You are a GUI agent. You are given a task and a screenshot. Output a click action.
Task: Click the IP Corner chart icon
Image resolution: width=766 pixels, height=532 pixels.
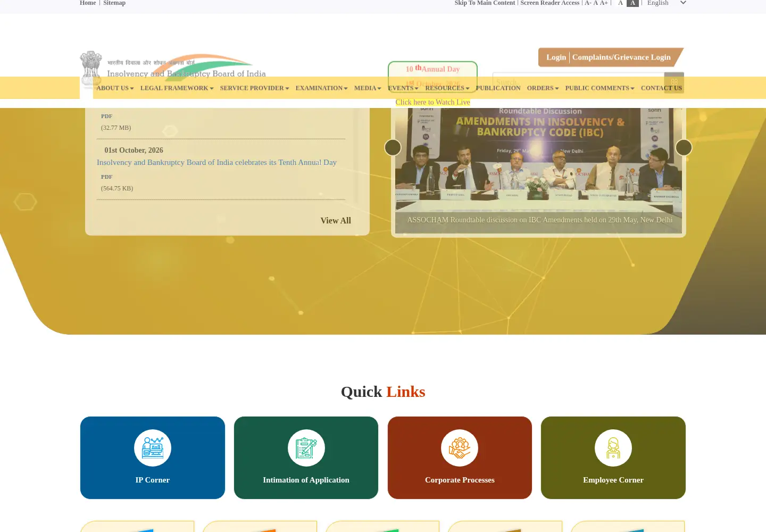coord(153,448)
